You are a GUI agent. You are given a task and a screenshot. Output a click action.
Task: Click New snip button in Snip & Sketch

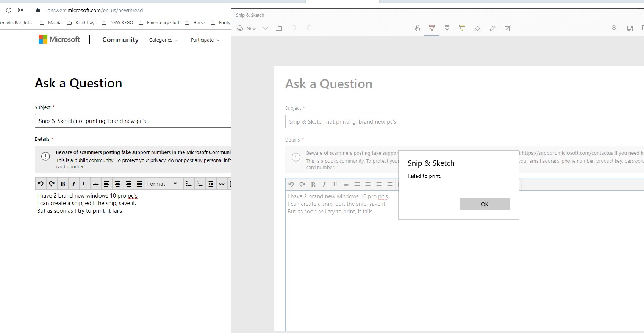[x=246, y=28]
